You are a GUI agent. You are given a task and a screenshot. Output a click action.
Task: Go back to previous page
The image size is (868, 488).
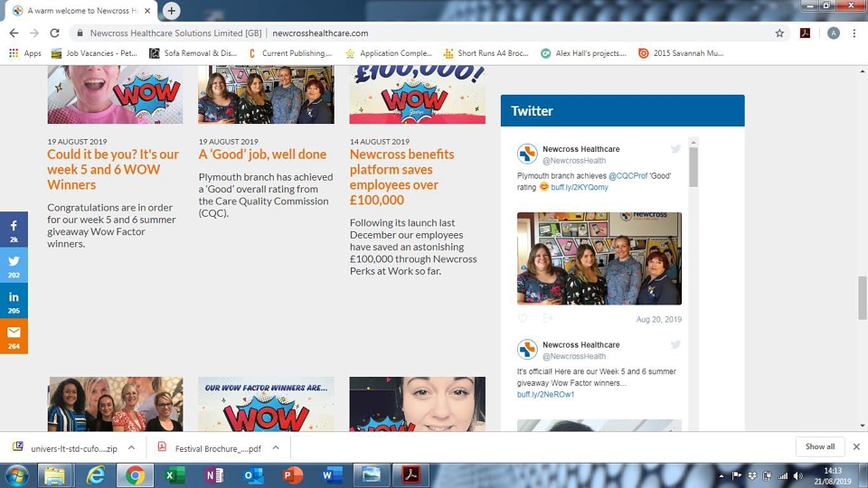pyautogui.click(x=14, y=33)
